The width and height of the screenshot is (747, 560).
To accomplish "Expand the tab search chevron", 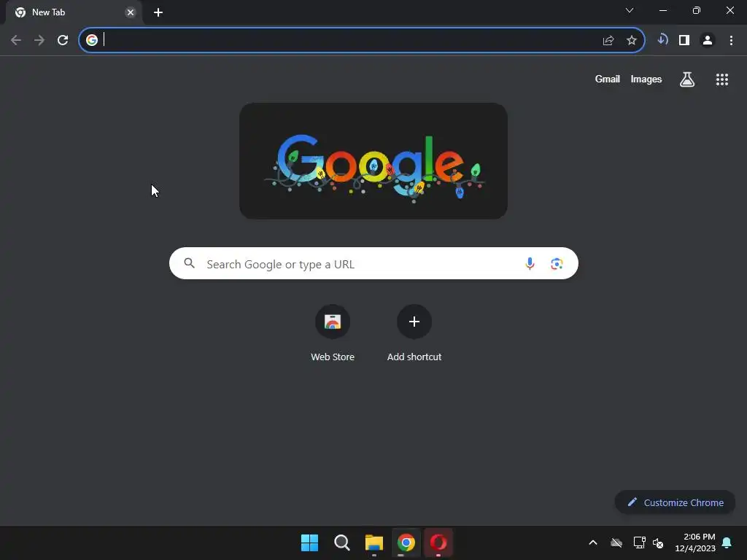I will pyautogui.click(x=630, y=10).
